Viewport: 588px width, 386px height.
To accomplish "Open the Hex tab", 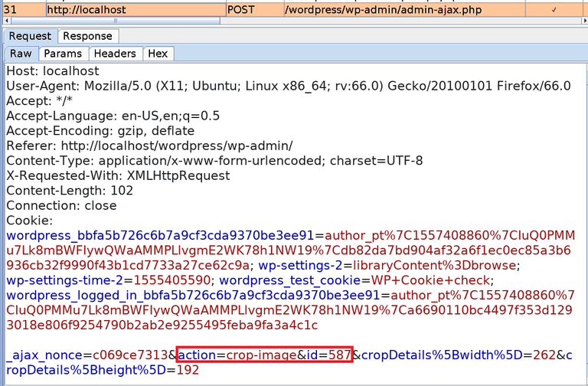I will click(158, 54).
